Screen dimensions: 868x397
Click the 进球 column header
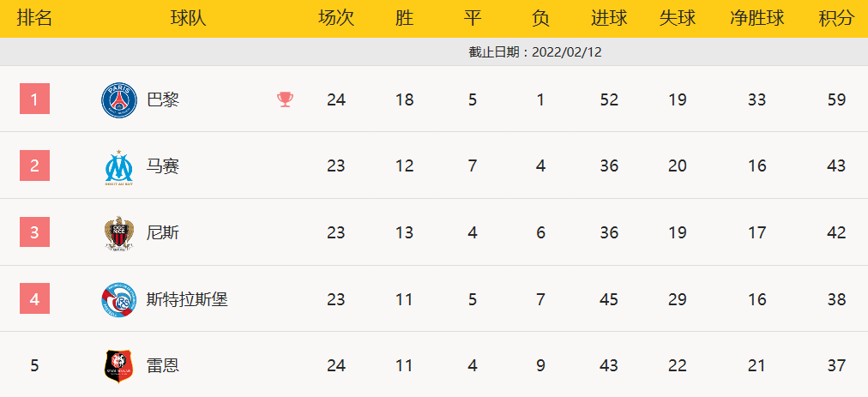point(609,19)
